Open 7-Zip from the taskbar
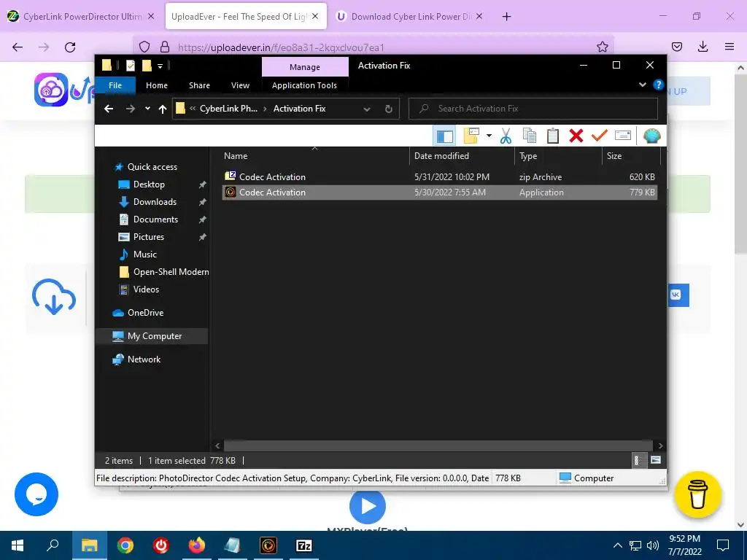 [304, 545]
